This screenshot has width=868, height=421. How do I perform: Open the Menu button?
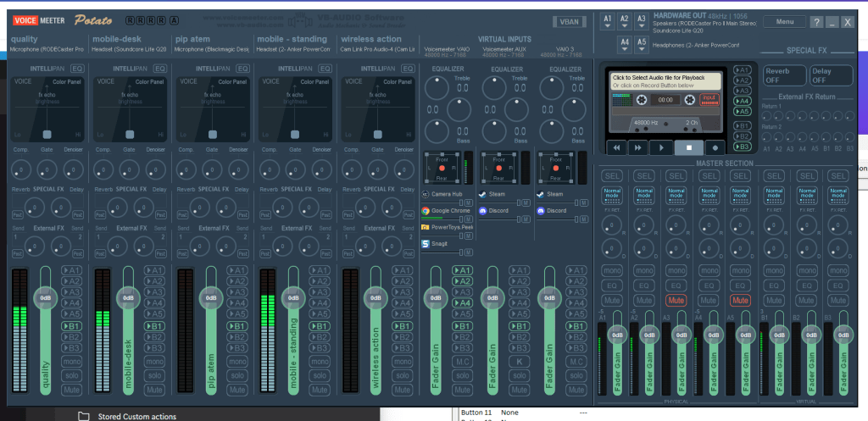point(784,21)
